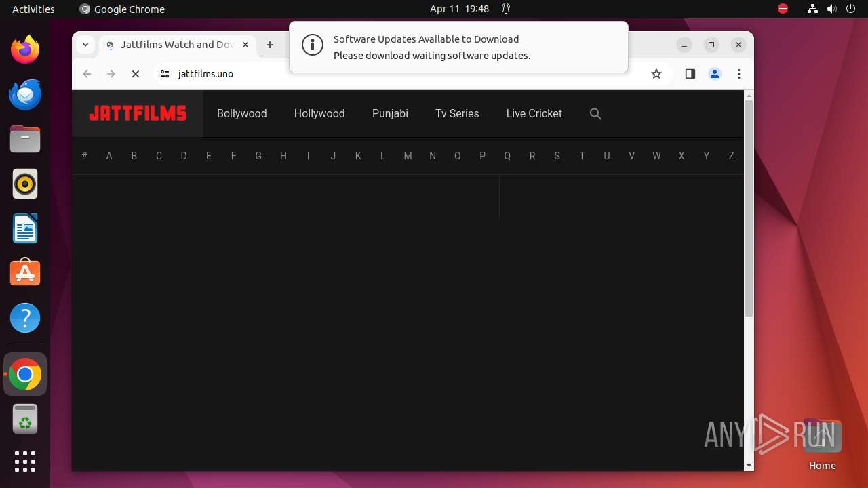Open Rhythmbox music player in dock

click(x=25, y=184)
